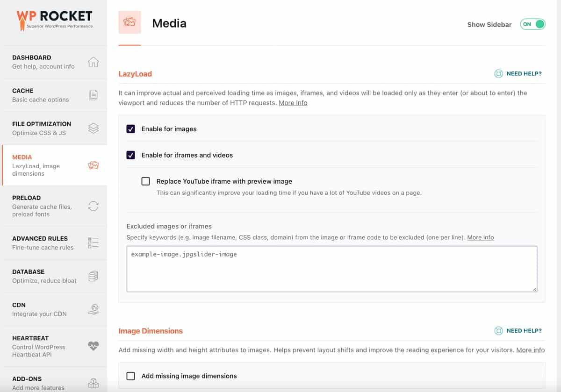
Task: Click the CDN globe-in-hand icon
Action: (93, 309)
